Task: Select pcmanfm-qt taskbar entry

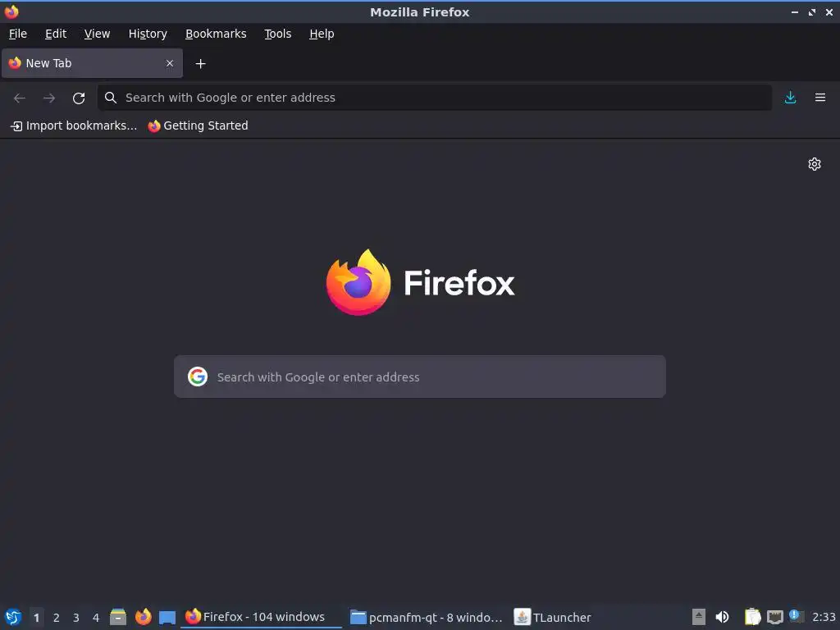Action: click(427, 617)
